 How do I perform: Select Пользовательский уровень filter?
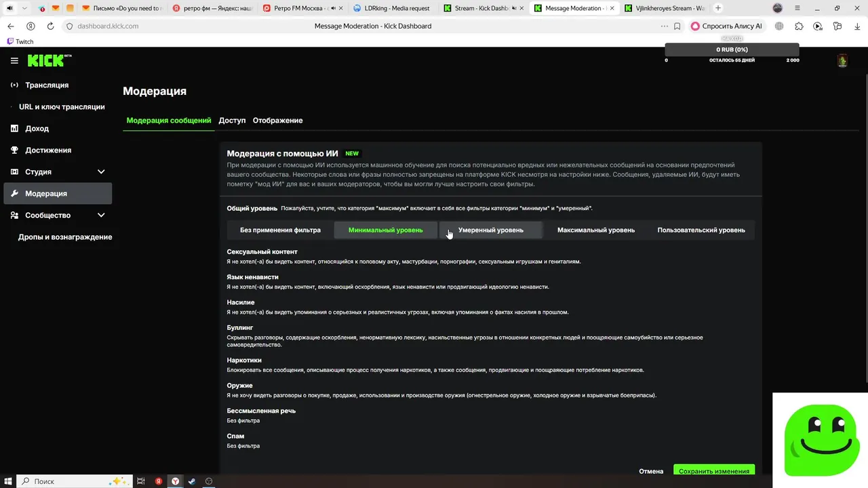coord(701,230)
